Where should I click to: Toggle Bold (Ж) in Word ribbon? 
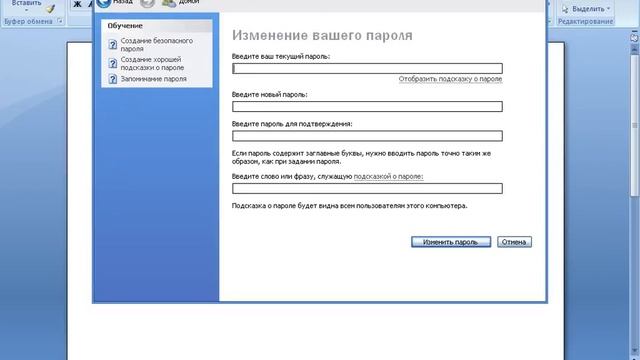pyautogui.click(x=77, y=4)
